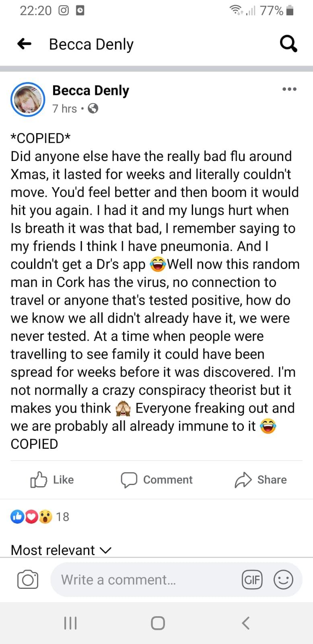Open search with magnifier icon

[288, 43]
